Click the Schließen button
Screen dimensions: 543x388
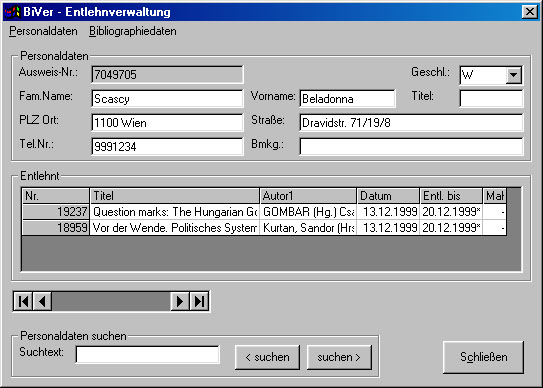coord(483,357)
